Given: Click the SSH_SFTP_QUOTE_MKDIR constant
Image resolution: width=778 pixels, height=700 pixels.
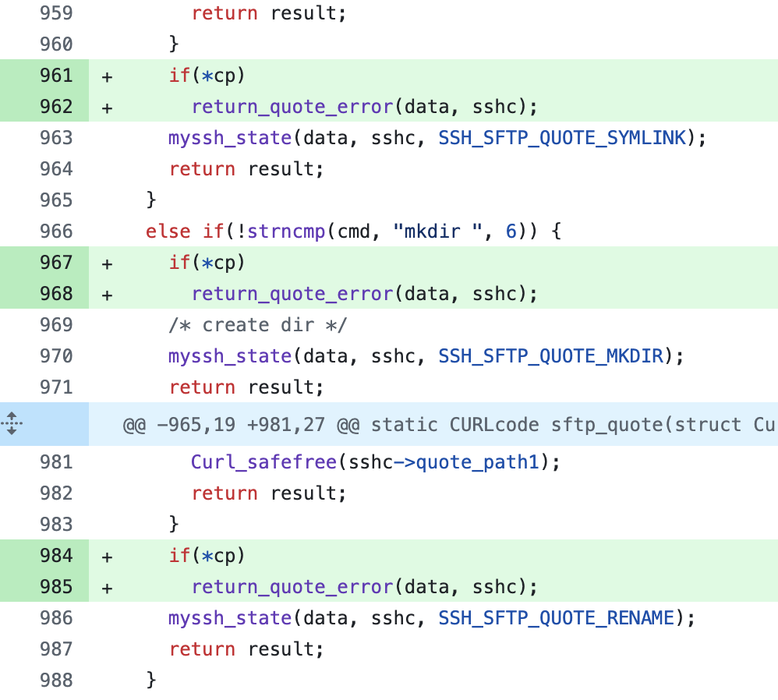Looking at the screenshot, I should (550, 356).
